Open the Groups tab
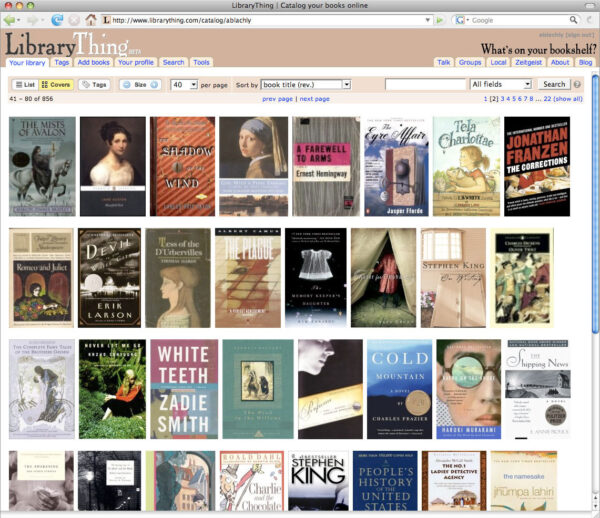 click(x=470, y=62)
